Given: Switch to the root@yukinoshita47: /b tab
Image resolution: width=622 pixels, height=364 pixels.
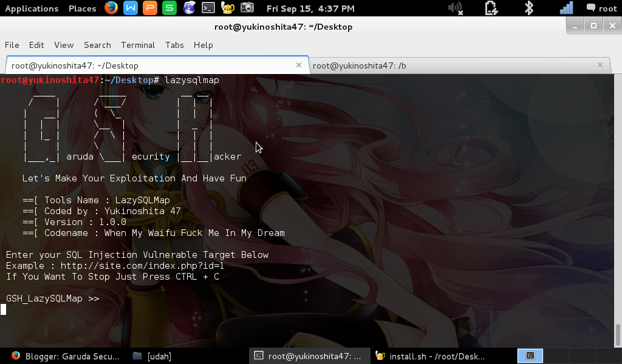Looking at the screenshot, I should [459, 66].
